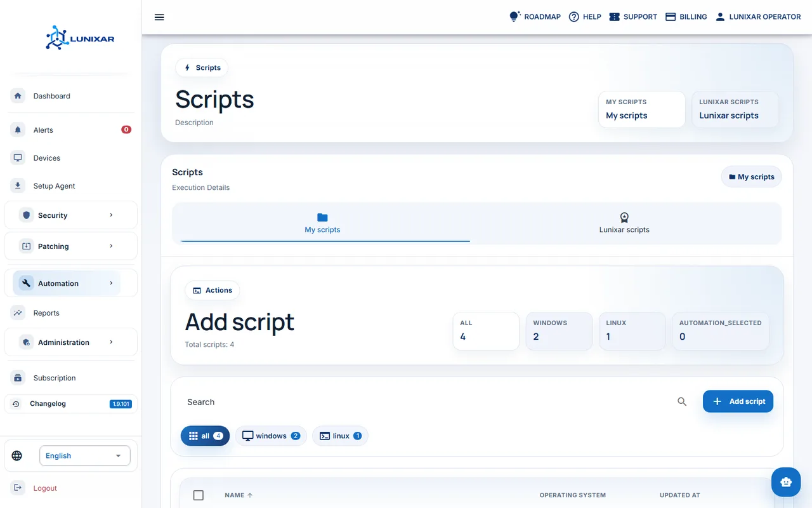Click the Execution Details subtitle
This screenshot has height=508, width=812.
[200, 188]
